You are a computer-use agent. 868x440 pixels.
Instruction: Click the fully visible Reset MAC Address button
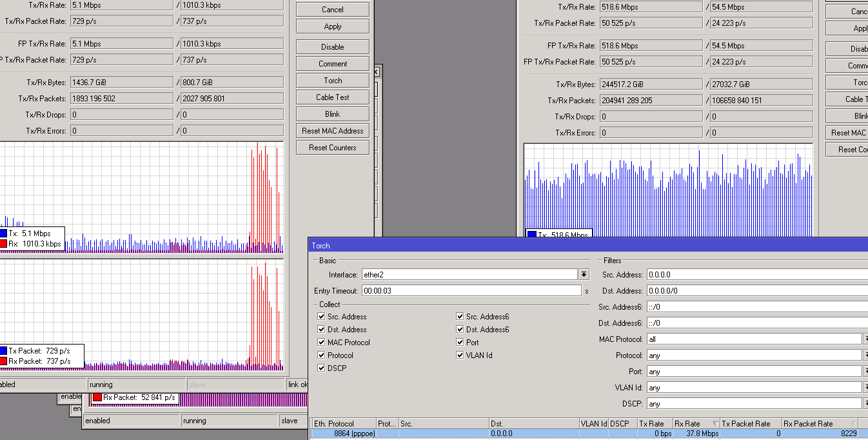pos(333,131)
